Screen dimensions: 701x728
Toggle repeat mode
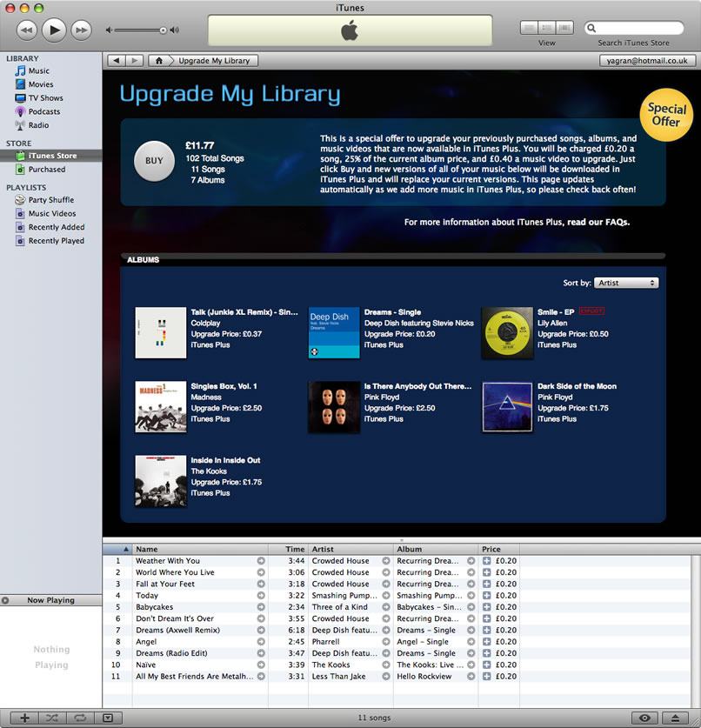click(80, 718)
